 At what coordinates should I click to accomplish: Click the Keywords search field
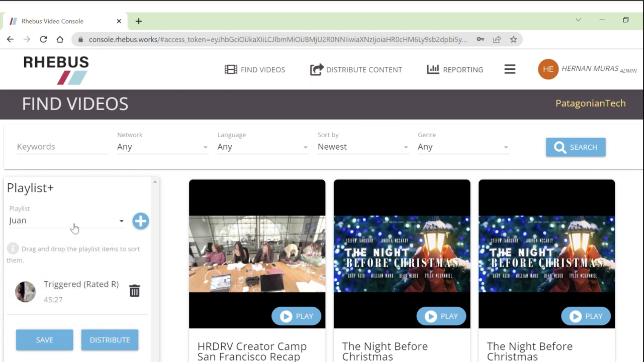tap(63, 147)
